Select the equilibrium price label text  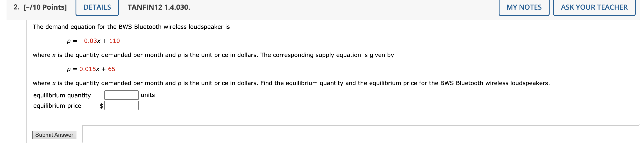click(x=57, y=106)
